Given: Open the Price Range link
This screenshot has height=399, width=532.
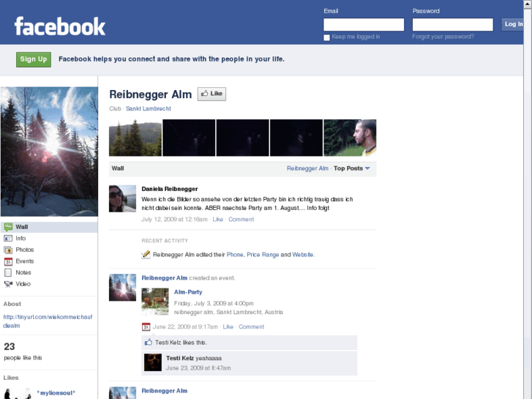Looking at the screenshot, I should [263, 255].
